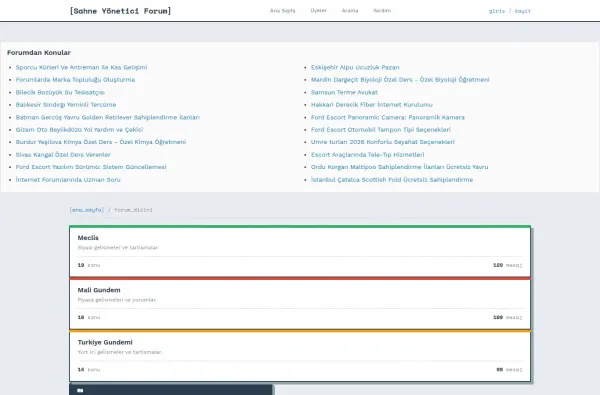Click Mali Gundem description 'Piyasa gelismeleri ve yorumlar'

point(117,300)
